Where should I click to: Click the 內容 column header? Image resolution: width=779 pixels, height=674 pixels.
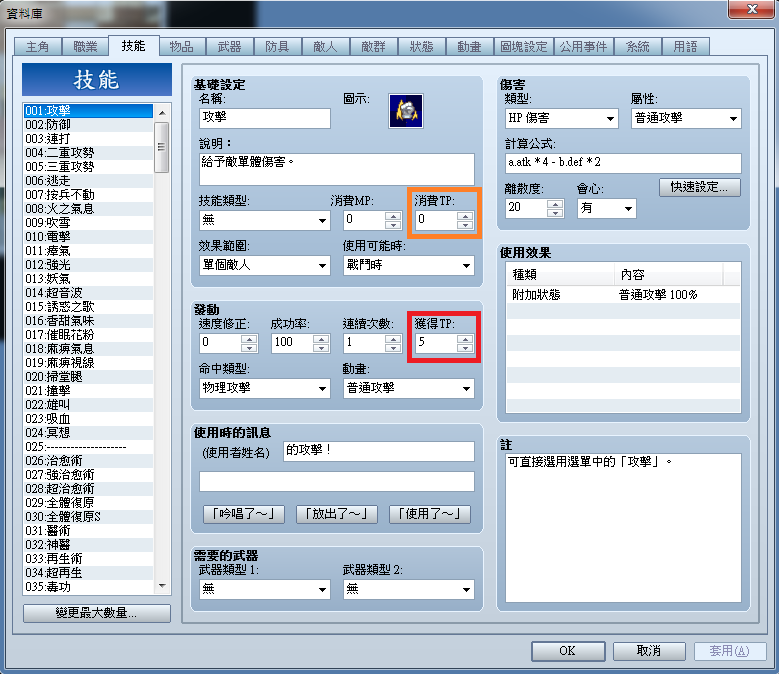669,275
